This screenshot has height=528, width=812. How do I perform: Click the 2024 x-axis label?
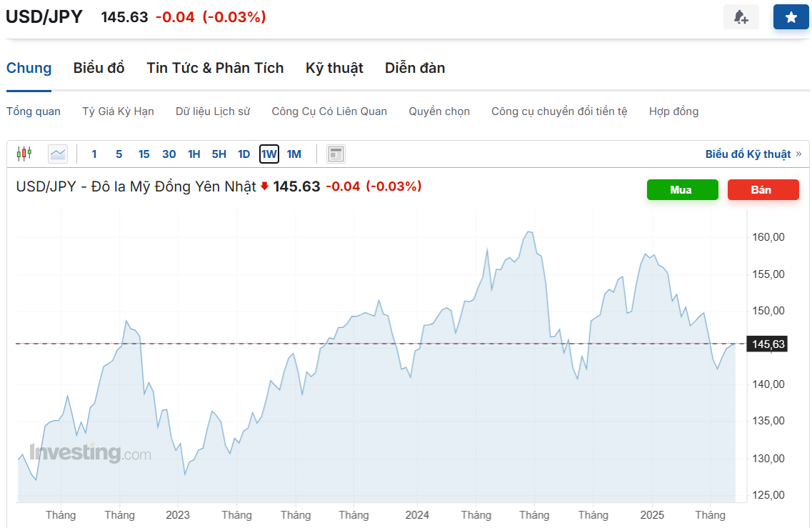(x=417, y=515)
